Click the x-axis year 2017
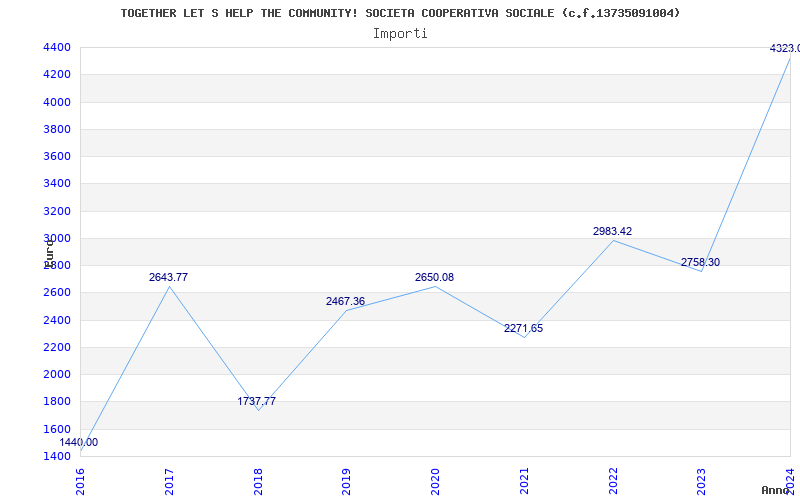This screenshot has height=500, width=800. pos(169,480)
